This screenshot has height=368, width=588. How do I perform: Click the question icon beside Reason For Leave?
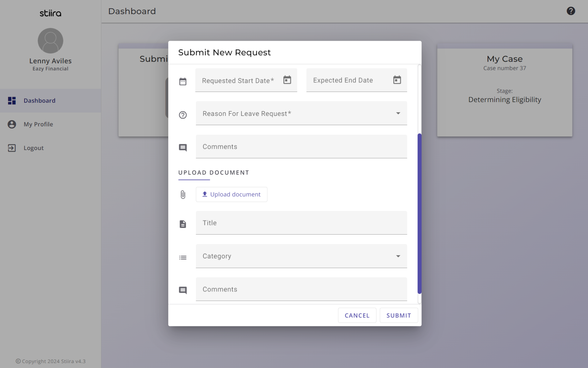click(x=183, y=115)
